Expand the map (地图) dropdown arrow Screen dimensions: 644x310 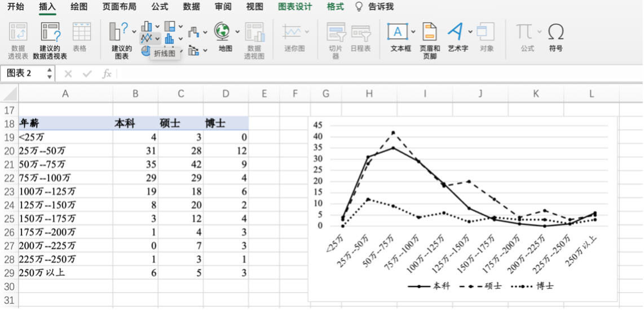(x=237, y=32)
